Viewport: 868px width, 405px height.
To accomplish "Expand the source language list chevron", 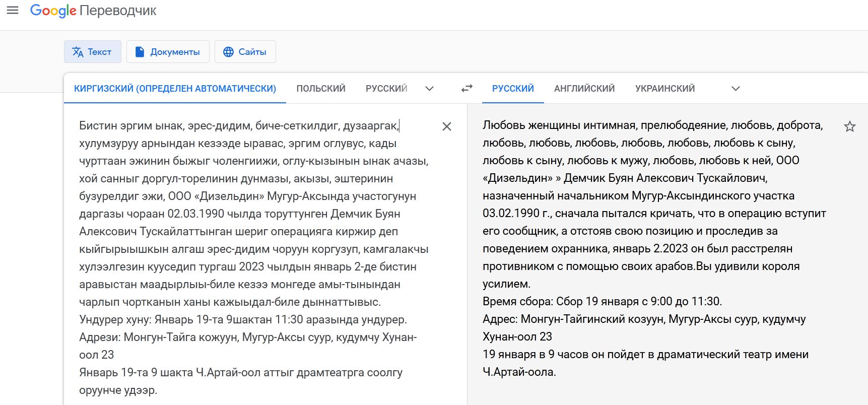I will (429, 89).
